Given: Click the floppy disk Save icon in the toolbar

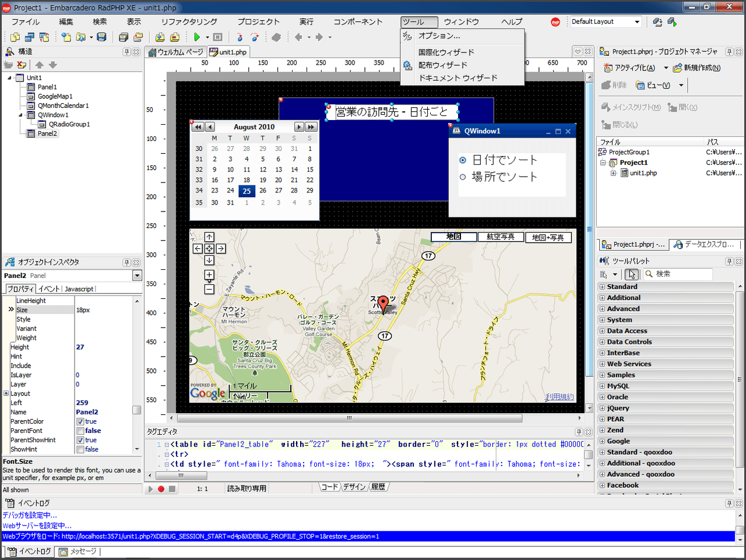Looking at the screenshot, I should 101,37.
